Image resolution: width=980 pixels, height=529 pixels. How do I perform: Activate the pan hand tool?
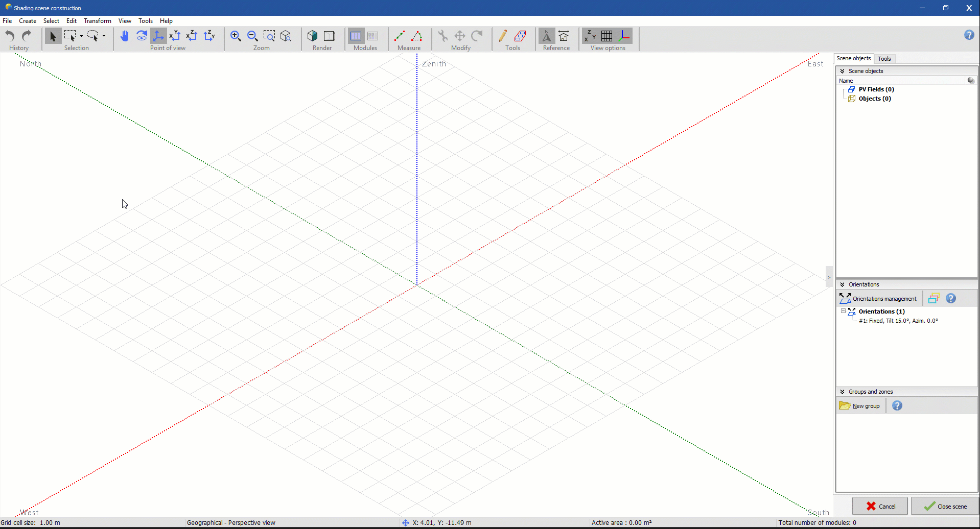(125, 36)
